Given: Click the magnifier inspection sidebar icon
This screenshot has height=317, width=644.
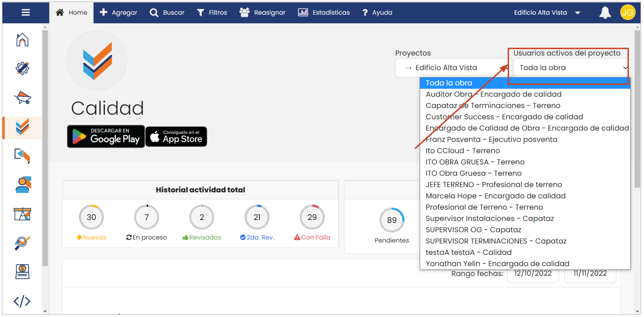Looking at the screenshot, I should pos(22,243).
